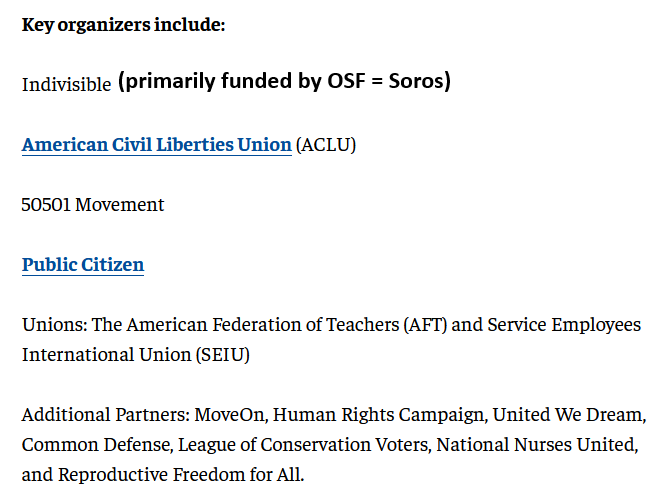This screenshot has width=669, height=493.
Task: Follow the Public Citizen hyperlink
Action: pyautogui.click(x=83, y=265)
